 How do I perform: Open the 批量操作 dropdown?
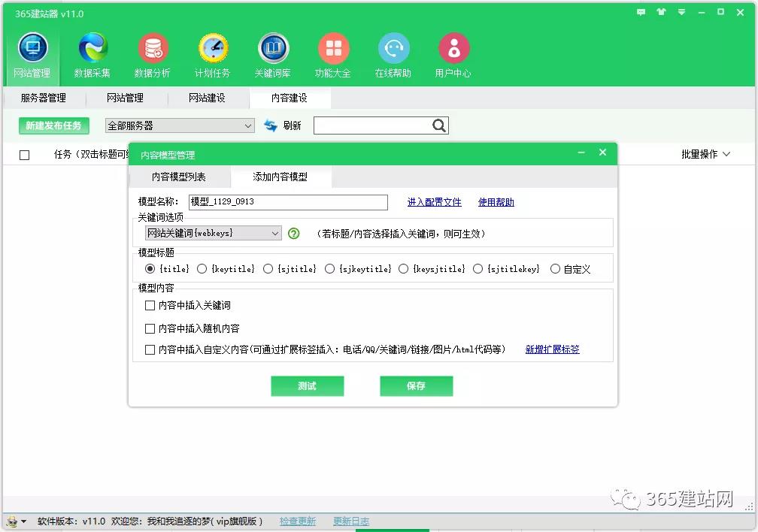(706, 154)
